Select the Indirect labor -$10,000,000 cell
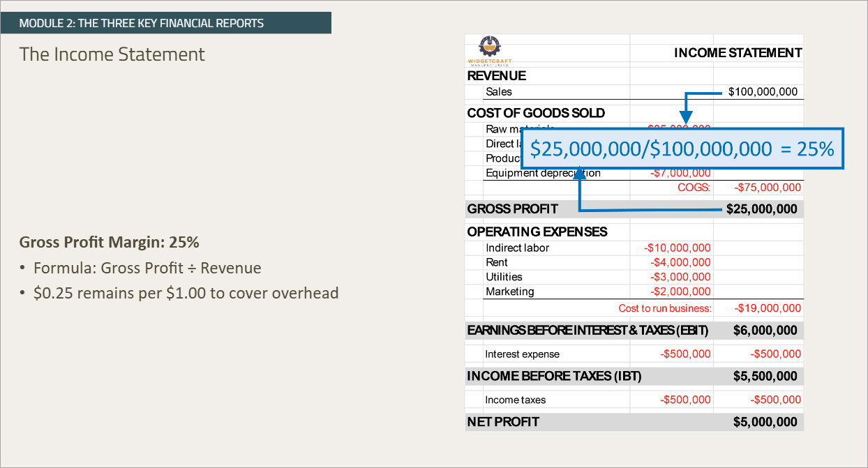868x468 pixels. 678,248
